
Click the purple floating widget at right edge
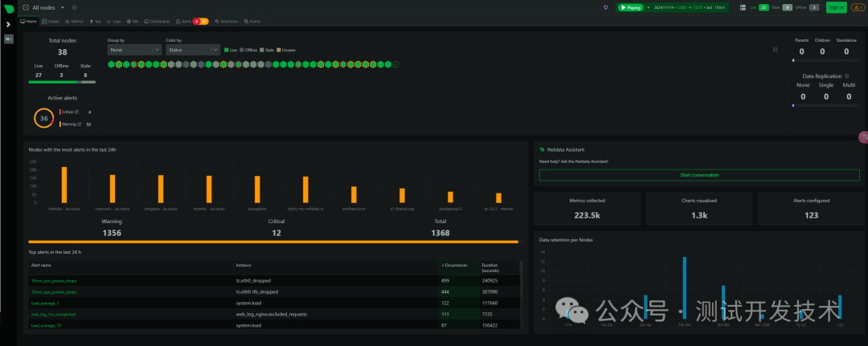point(863,136)
